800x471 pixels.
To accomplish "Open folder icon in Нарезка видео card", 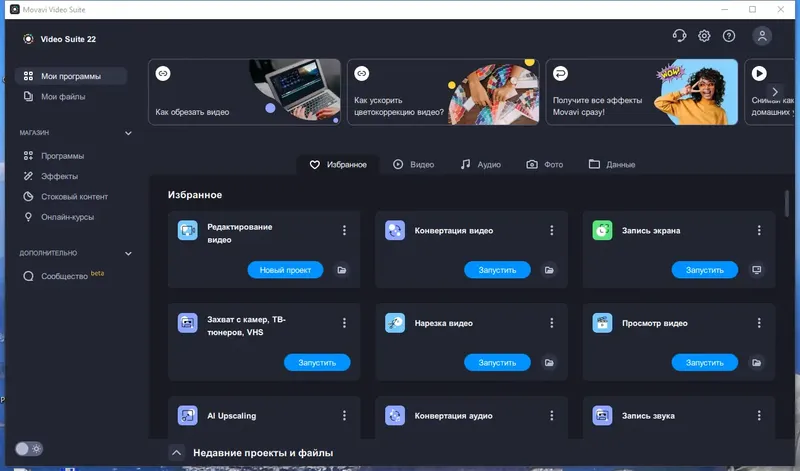I will 549,362.
